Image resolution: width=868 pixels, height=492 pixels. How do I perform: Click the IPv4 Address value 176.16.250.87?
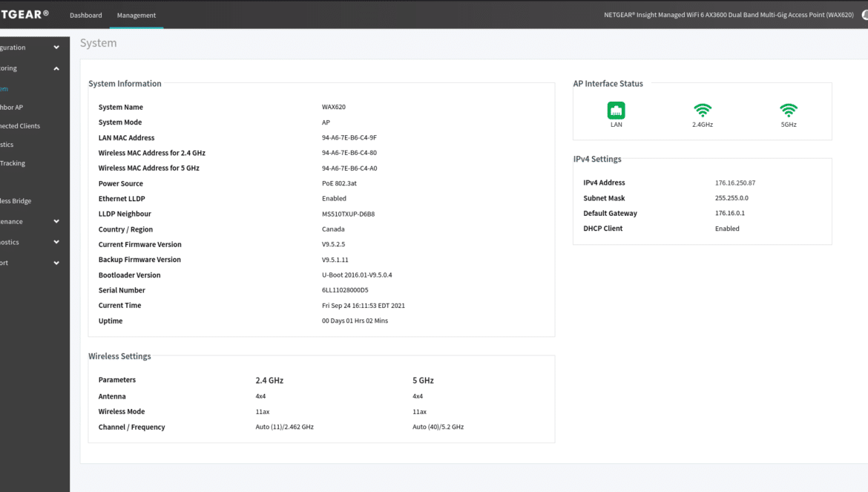[735, 183]
